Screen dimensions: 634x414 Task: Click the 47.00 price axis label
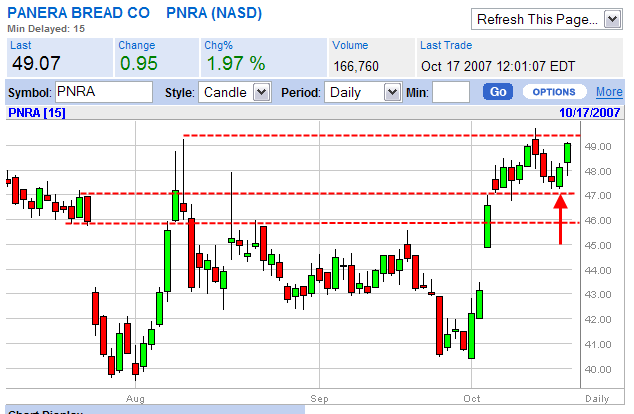coord(598,196)
